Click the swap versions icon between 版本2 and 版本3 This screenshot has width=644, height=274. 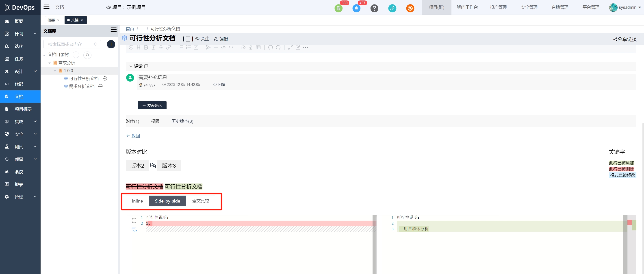tap(153, 166)
